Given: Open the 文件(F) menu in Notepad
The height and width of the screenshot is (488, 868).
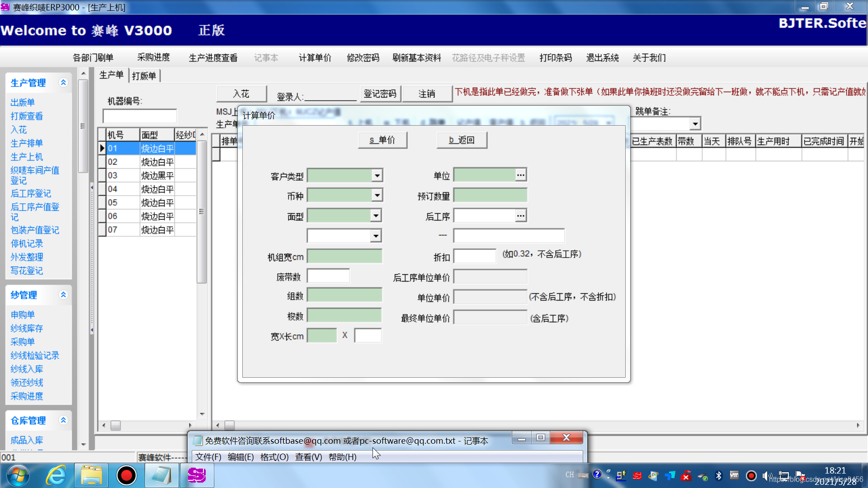Looking at the screenshot, I should [208, 457].
